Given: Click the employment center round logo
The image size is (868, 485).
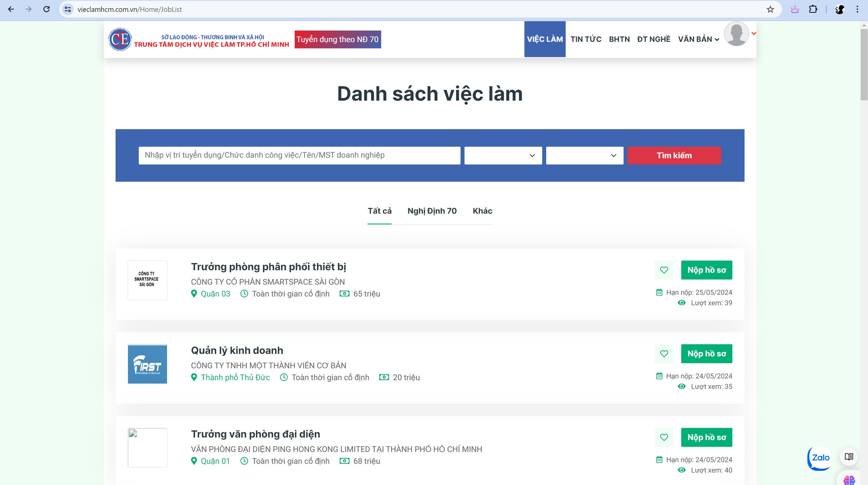Looking at the screenshot, I should click(x=120, y=39).
